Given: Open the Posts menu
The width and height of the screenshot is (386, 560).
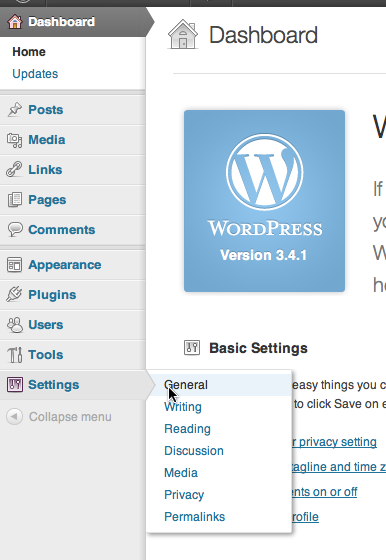Looking at the screenshot, I should click(46, 110).
